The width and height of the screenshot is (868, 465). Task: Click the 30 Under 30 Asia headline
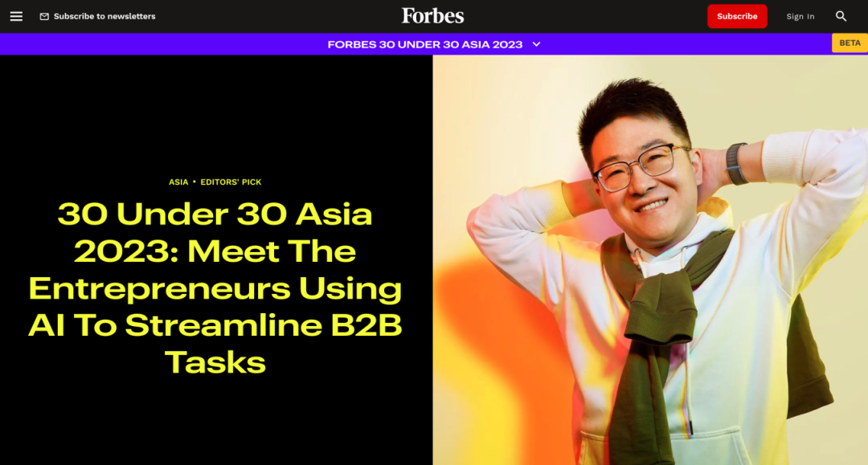[x=215, y=288]
